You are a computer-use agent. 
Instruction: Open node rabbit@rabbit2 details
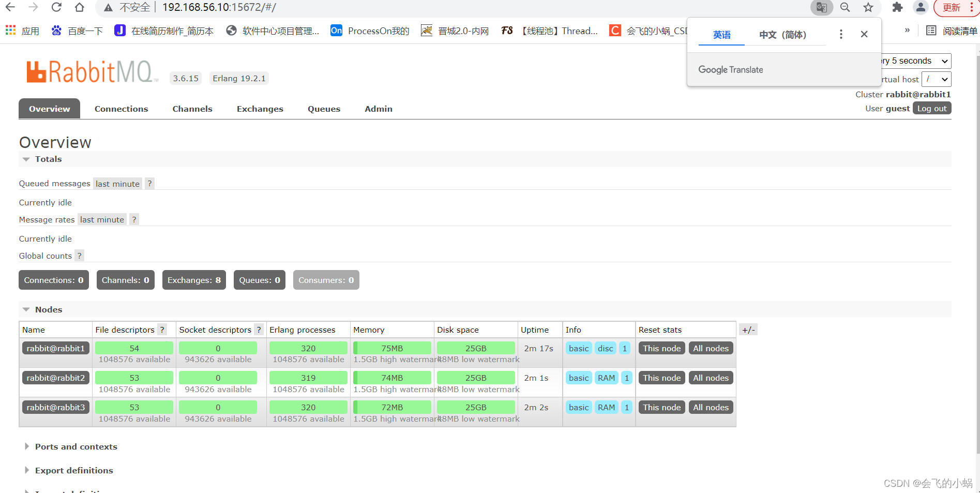point(56,378)
